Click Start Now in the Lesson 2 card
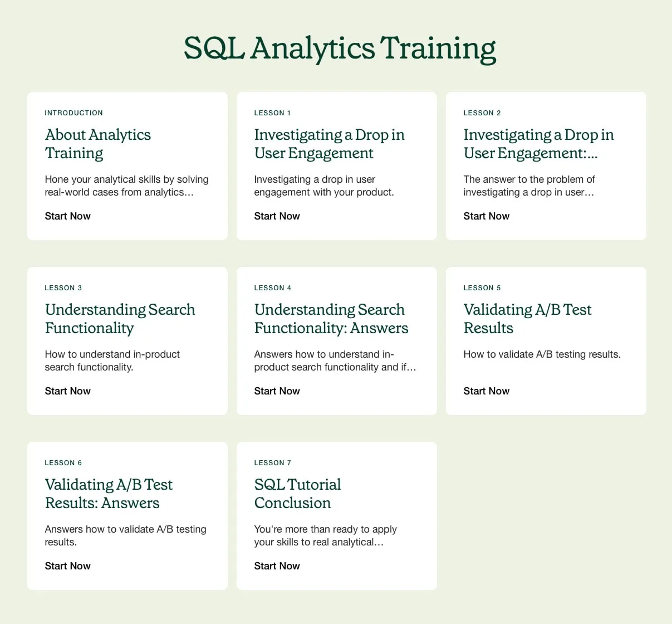672x624 pixels. (x=486, y=216)
